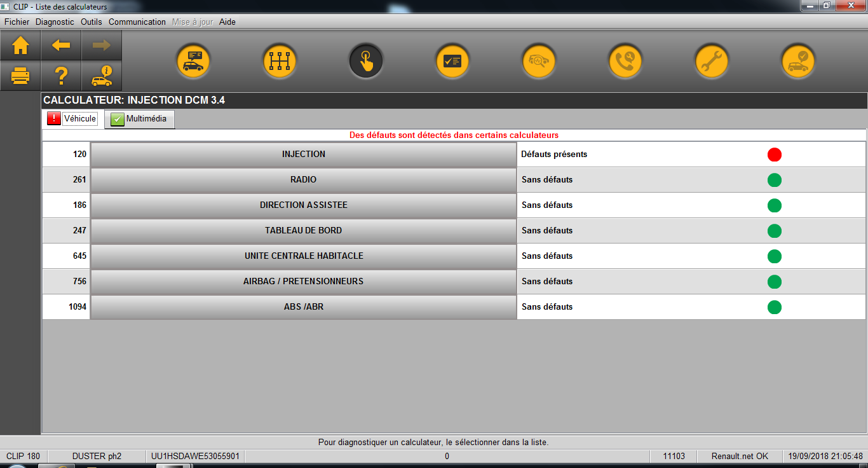Open the vehicle identification round icon
This screenshot has width=868, height=468.
(x=193, y=62)
